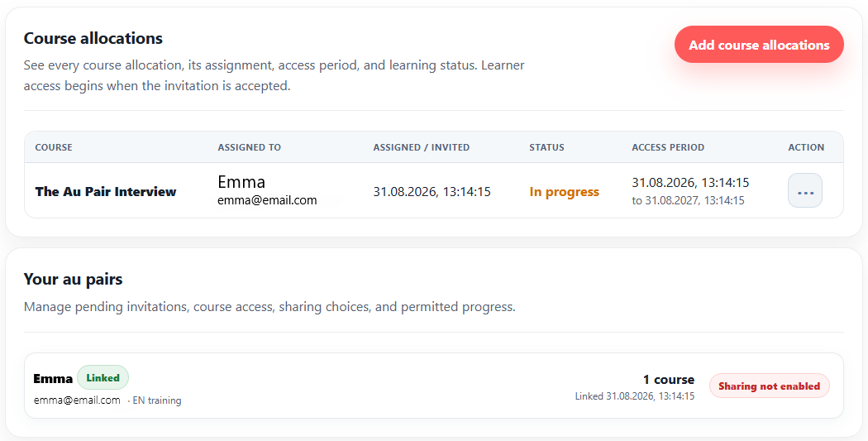
Task: Select Emma's name in the allocation row
Action: point(241,182)
